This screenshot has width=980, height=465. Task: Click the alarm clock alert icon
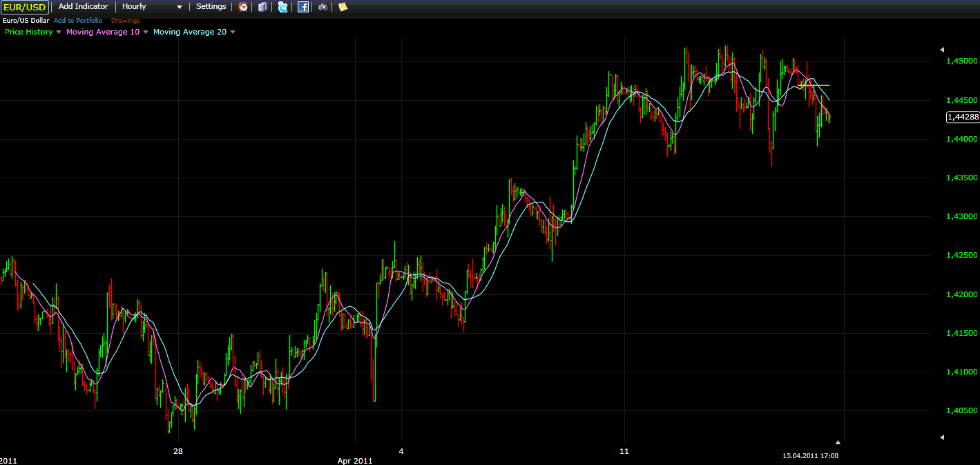[243, 7]
